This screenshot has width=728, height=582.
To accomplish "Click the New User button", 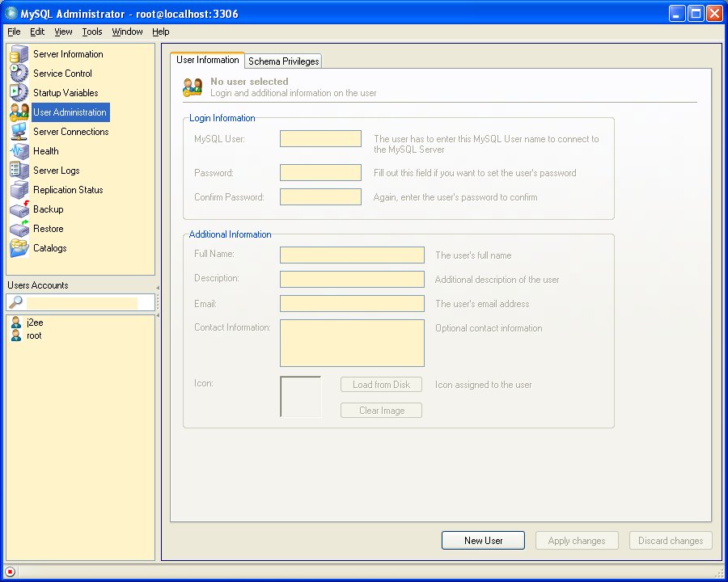I will pyautogui.click(x=484, y=540).
